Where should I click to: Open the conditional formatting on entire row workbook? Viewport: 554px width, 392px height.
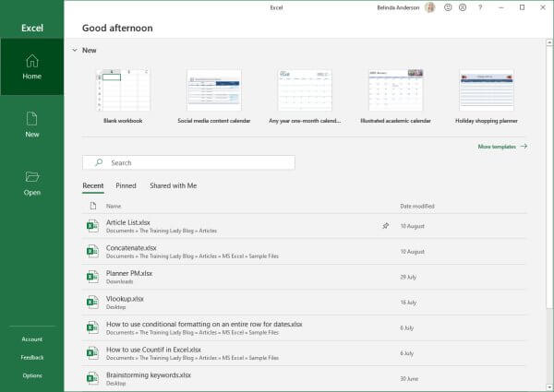click(x=304, y=327)
